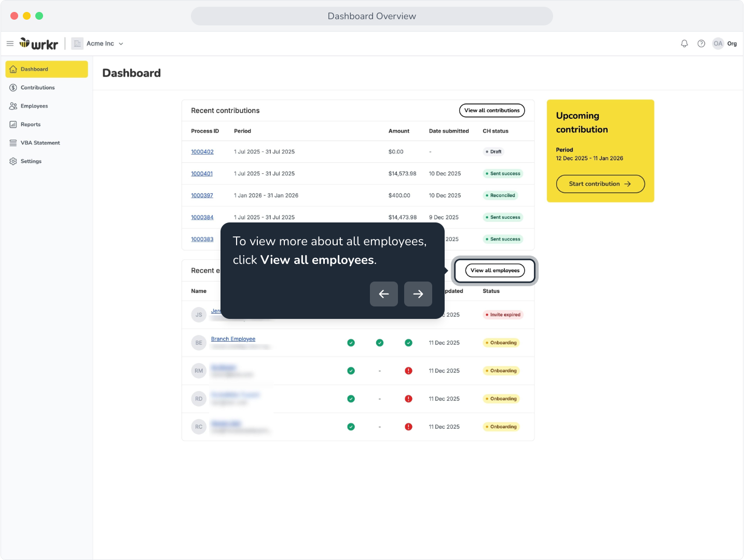Viewport: 744px width, 560px height.
Task: Start the upcoming contribution
Action: [600, 184]
